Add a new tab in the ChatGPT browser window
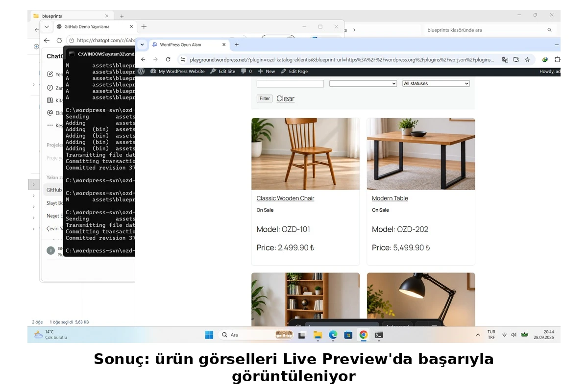The image size is (588, 392). pos(144,27)
